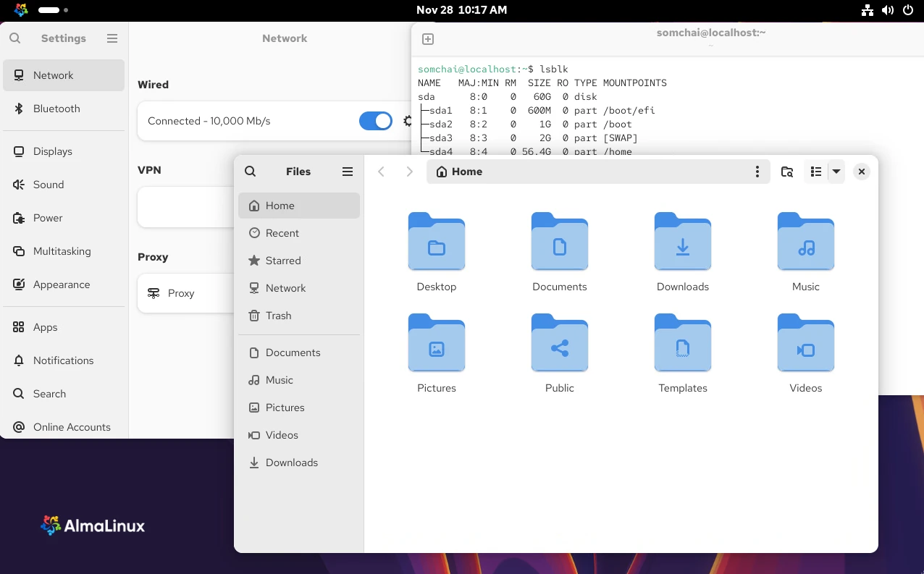This screenshot has width=924, height=574.
Task: Open the Files hamburger menu
Action: click(x=348, y=172)
